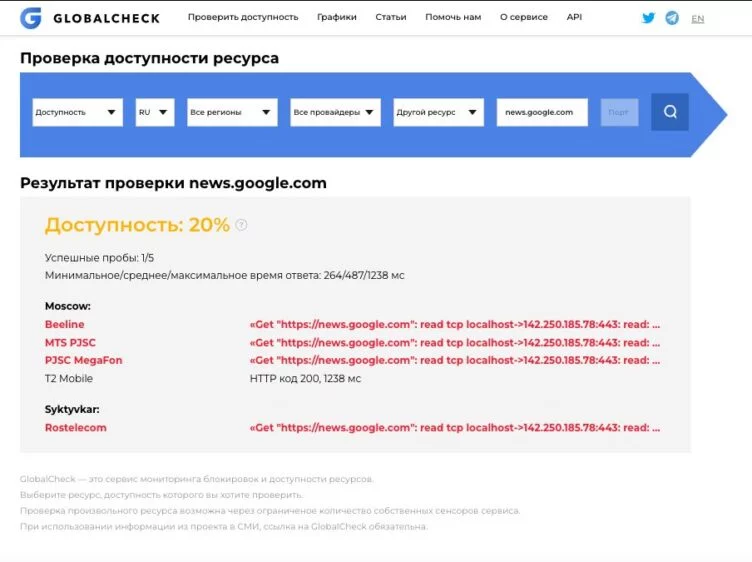
Task: Click the Syktyvkar: region heading
Action: pos(72,410)
